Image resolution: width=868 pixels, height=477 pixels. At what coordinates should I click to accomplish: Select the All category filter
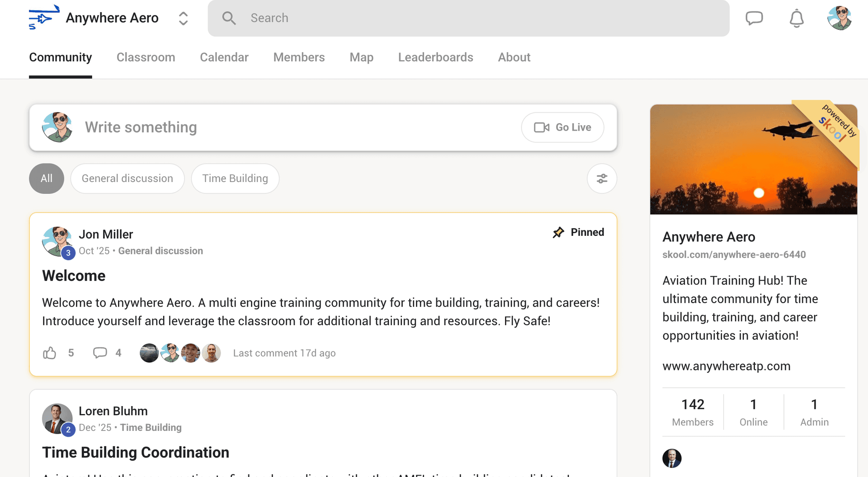pos(47,178)
